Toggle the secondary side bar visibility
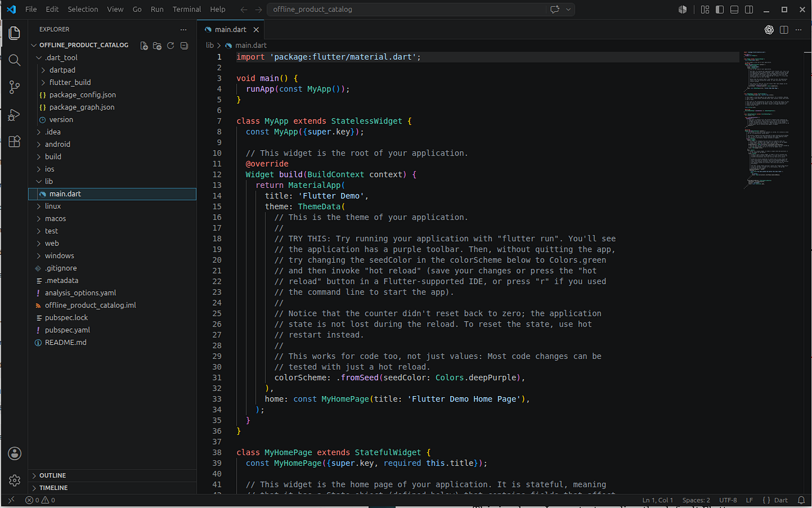The height and width of the screenshot is (508, 812). pos(749,9)
